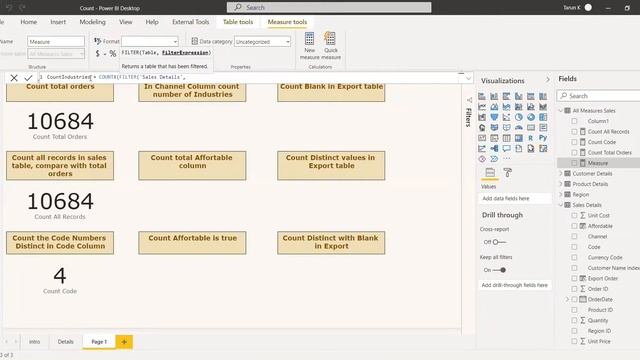Collapse the Sales Details table

[x=561, y=205]
